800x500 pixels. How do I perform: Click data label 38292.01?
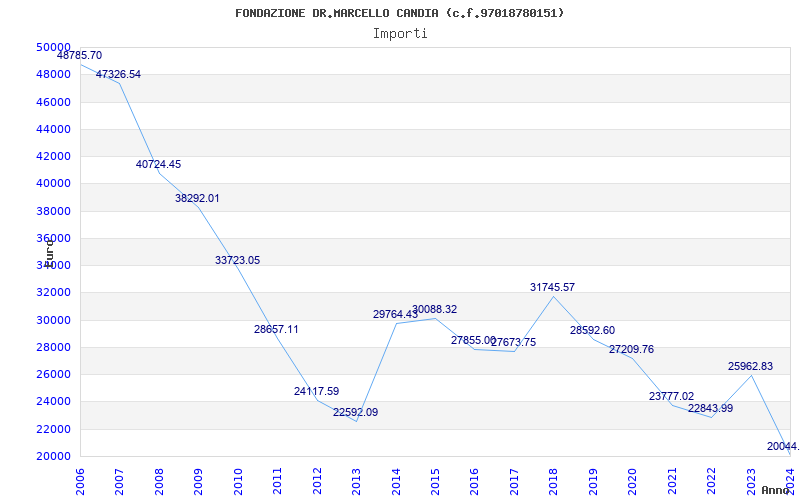tap(197, 198)
